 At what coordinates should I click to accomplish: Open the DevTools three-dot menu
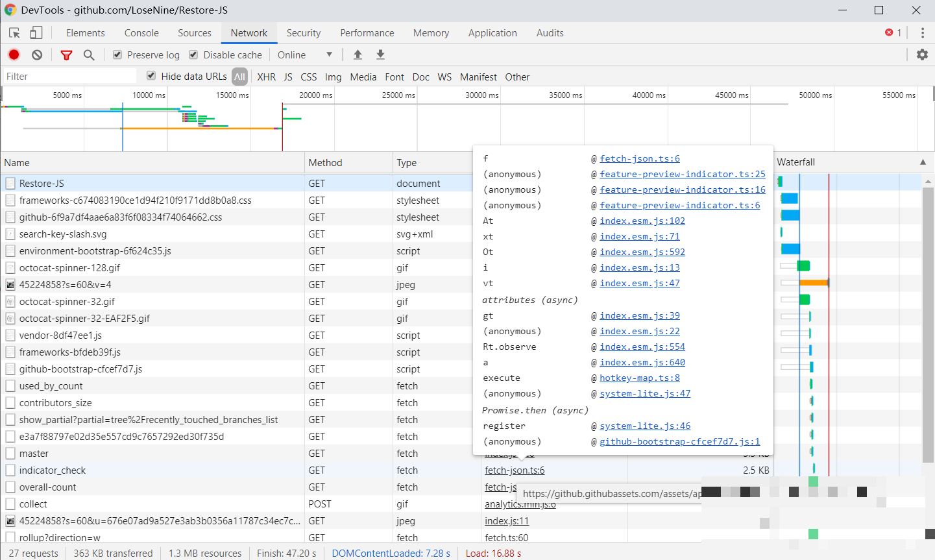coord(922,33)
